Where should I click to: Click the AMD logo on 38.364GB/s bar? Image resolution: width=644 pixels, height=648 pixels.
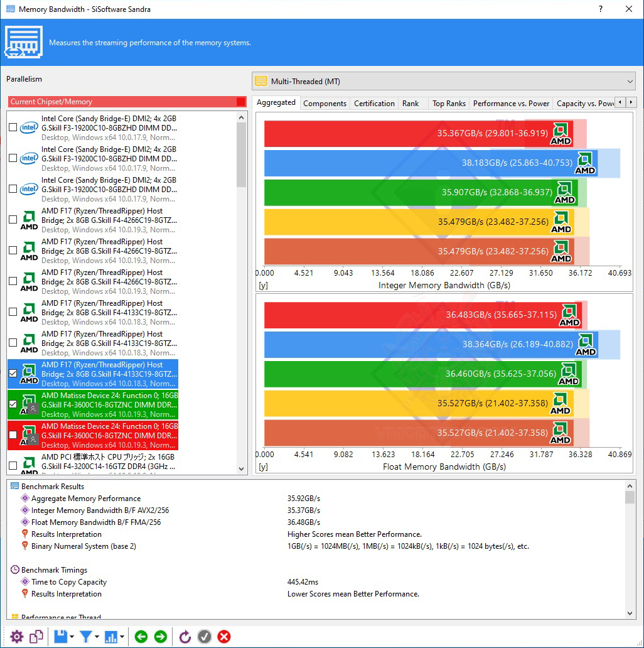586,344
